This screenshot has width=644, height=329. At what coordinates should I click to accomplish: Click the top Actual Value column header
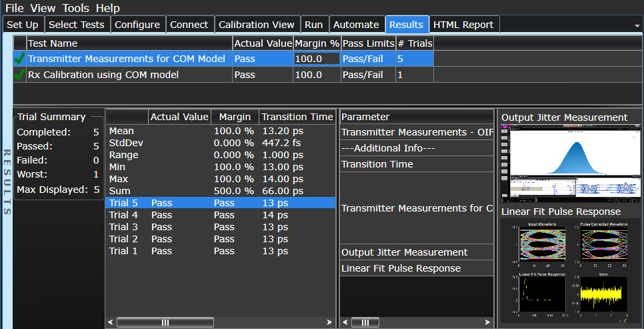click(263, 43)
